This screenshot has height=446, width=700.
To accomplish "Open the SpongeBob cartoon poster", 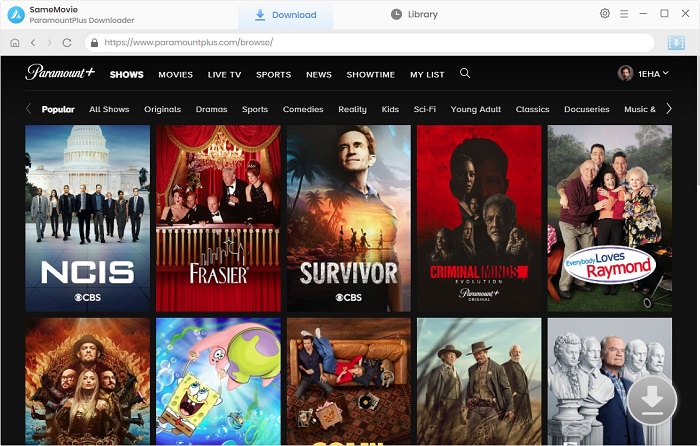I will tap(218, 381).
